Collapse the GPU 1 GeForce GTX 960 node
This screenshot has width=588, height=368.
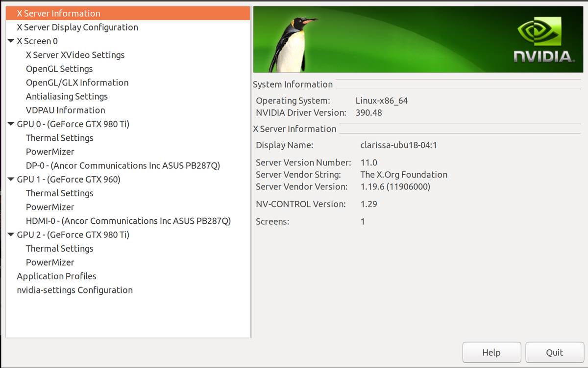11,180
